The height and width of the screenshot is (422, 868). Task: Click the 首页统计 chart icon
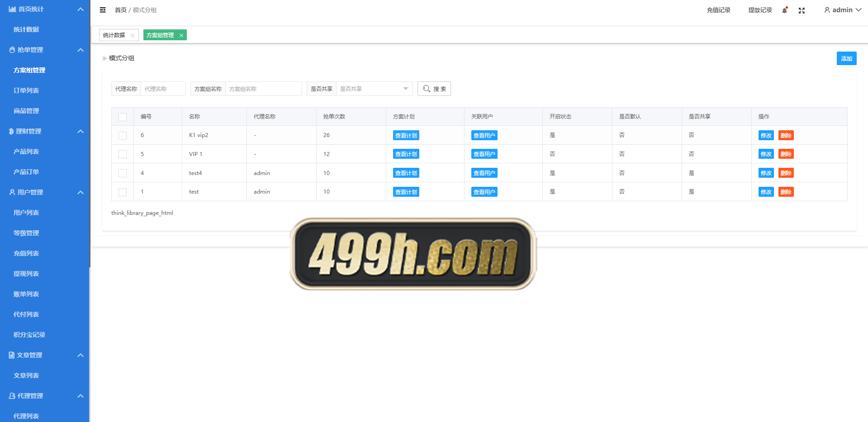pos(12,9)
